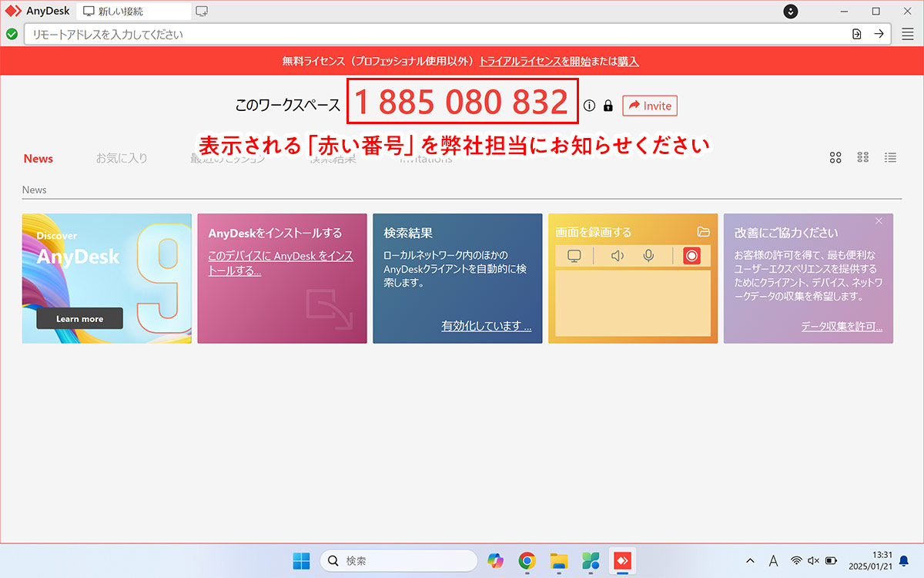Click the トライアルライセンスを開始 link
This screenshot has width=924, height=578.
[x=534, y=61]
